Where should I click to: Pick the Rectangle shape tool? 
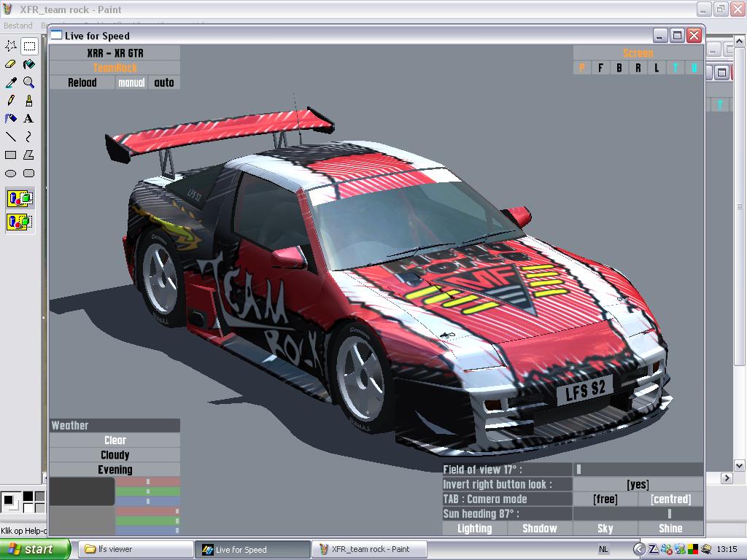point(10,155)
